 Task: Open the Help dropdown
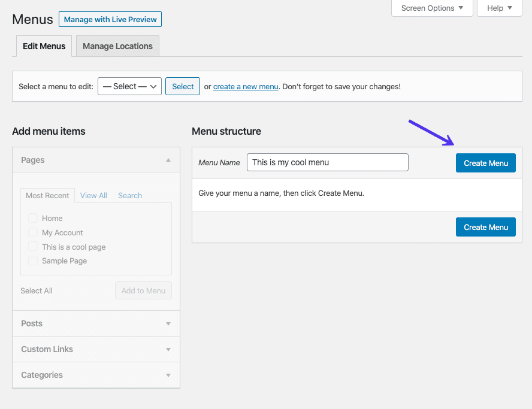pos(499,8)
